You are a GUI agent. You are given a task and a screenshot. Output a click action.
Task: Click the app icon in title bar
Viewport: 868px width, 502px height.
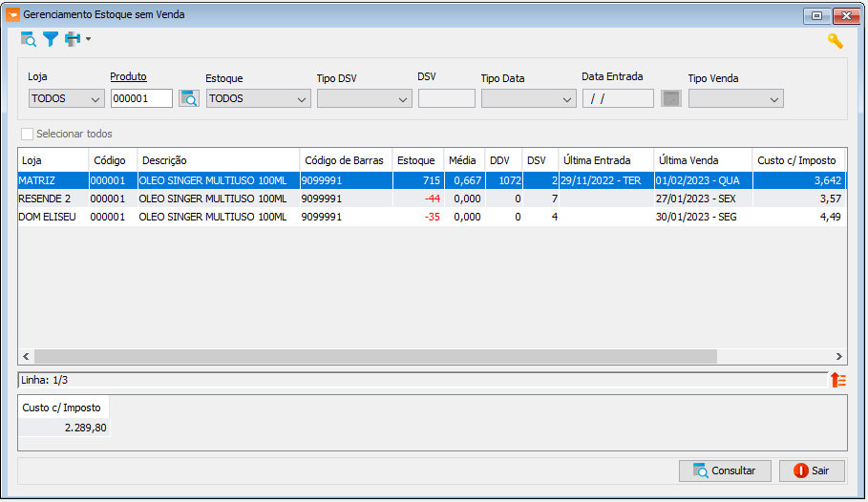point(12,15)
